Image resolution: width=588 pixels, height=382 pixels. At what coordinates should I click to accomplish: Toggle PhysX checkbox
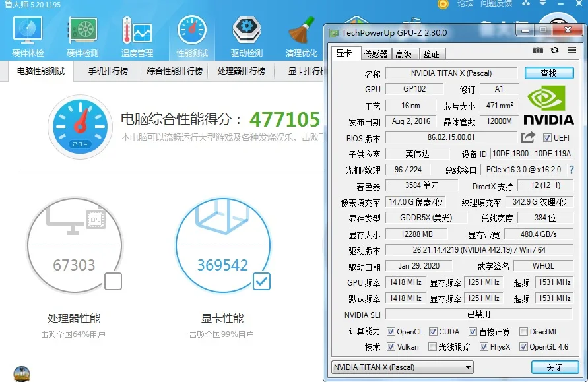pos(484,347)
